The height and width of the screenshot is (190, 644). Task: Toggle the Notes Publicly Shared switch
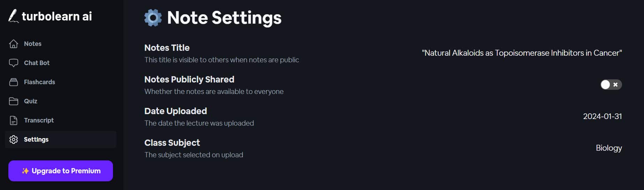(x=611, y=85)
